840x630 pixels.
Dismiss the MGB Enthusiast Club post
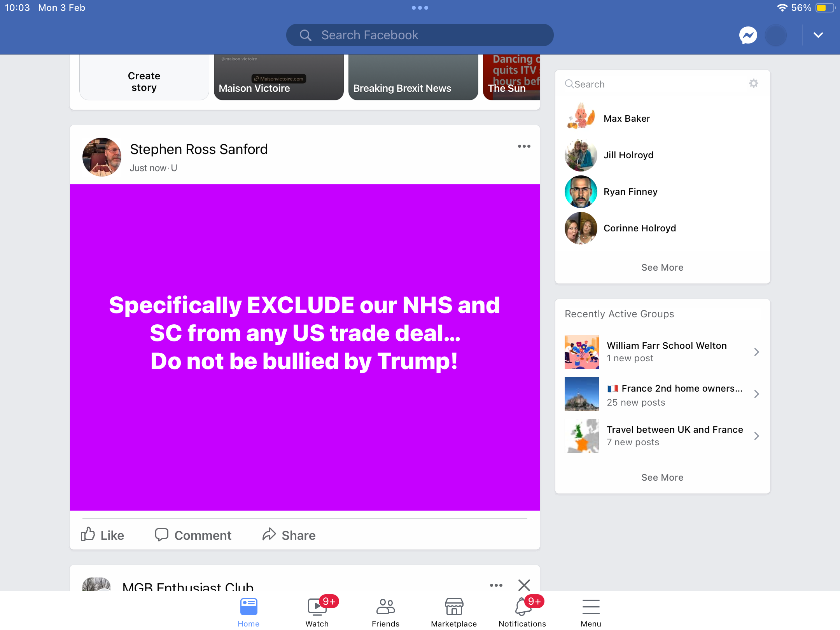click(524, 585)
